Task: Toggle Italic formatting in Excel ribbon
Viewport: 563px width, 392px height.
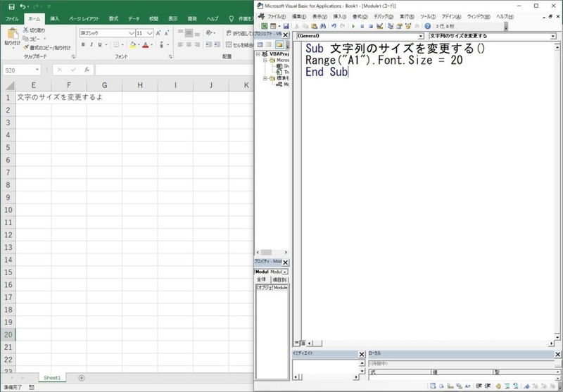Action: (x=91, y=45)
